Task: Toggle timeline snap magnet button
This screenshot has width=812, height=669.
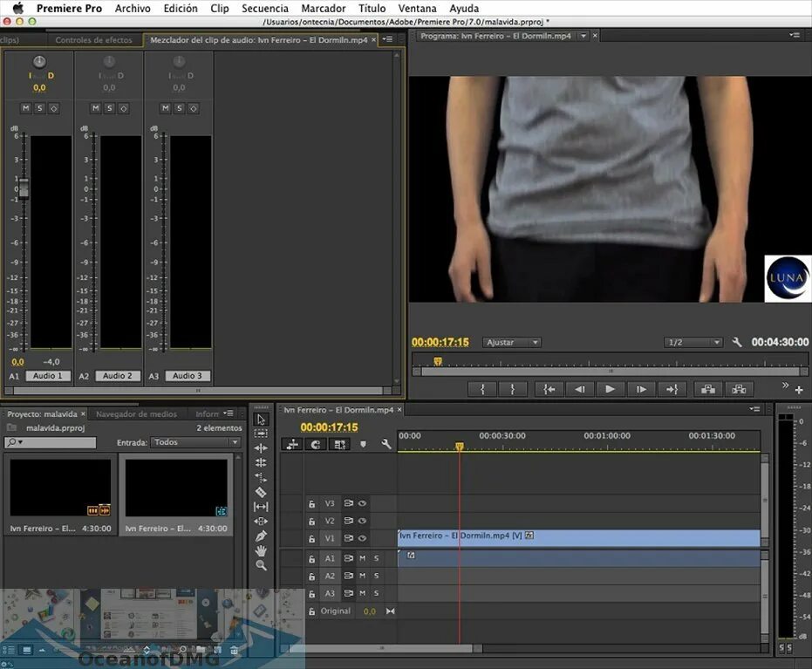Action: 316,444
